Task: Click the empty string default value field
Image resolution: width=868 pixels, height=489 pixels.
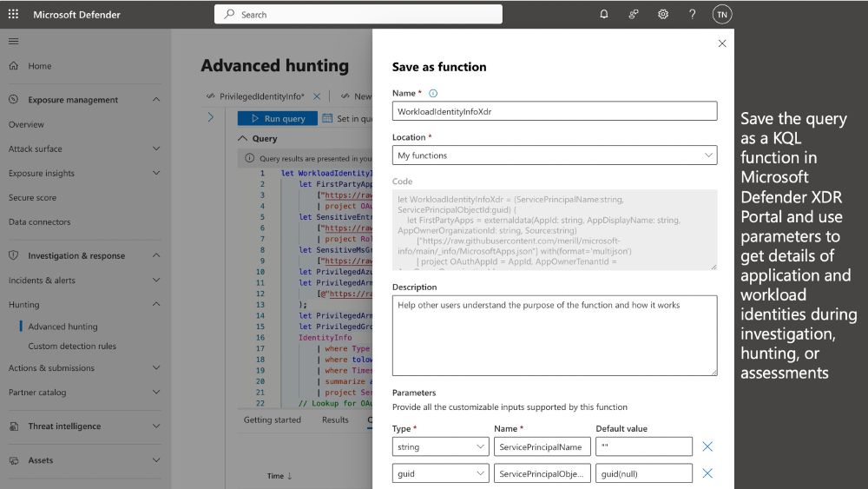Action: (644, 446)
